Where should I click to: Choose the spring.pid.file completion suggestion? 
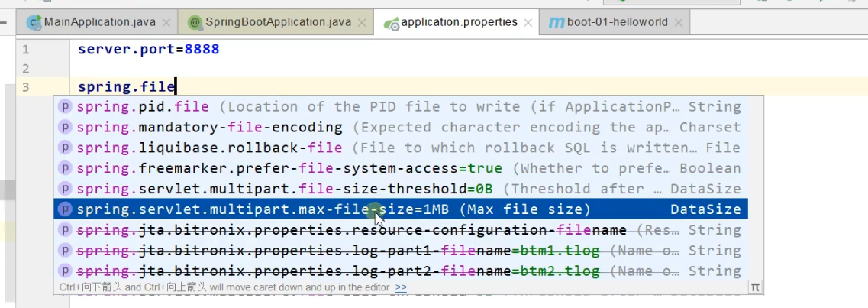tap(401, 106)
